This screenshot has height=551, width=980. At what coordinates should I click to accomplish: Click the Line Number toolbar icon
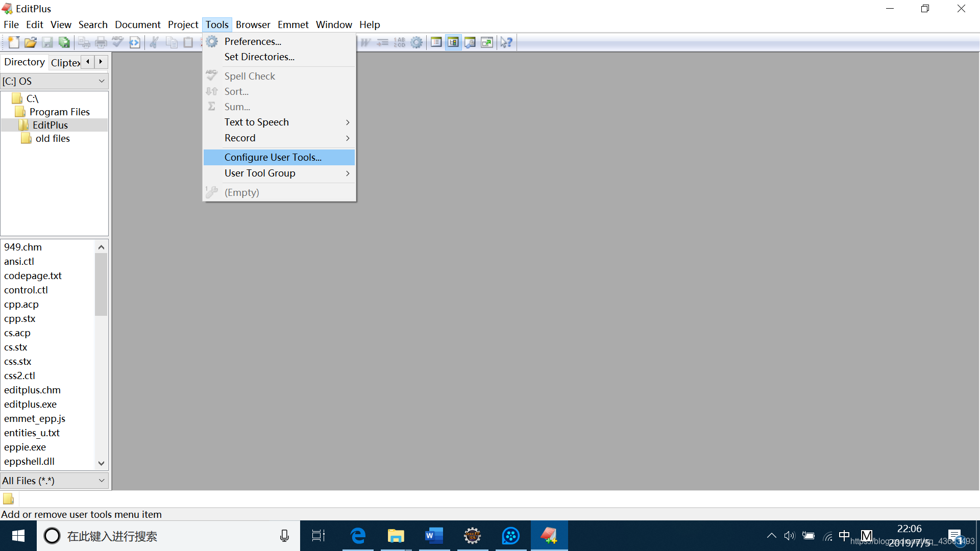point(399,42)
